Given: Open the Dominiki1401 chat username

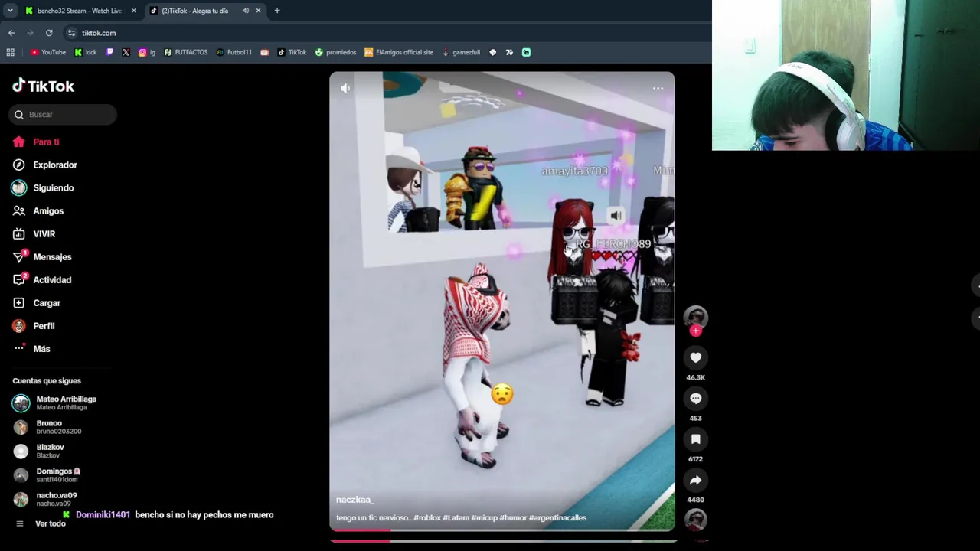Looking at the screenshot, I should (103, 515).
